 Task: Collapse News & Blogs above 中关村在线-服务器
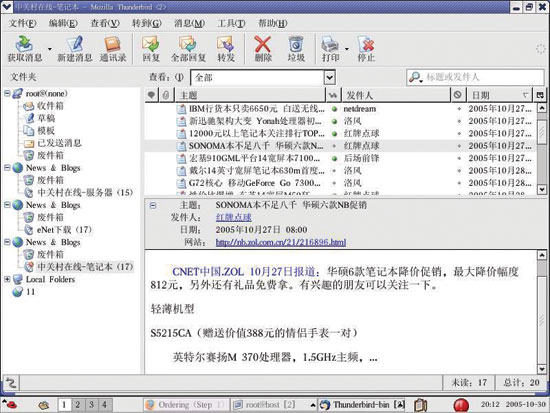pyautogui.click(x=7, y=168)
